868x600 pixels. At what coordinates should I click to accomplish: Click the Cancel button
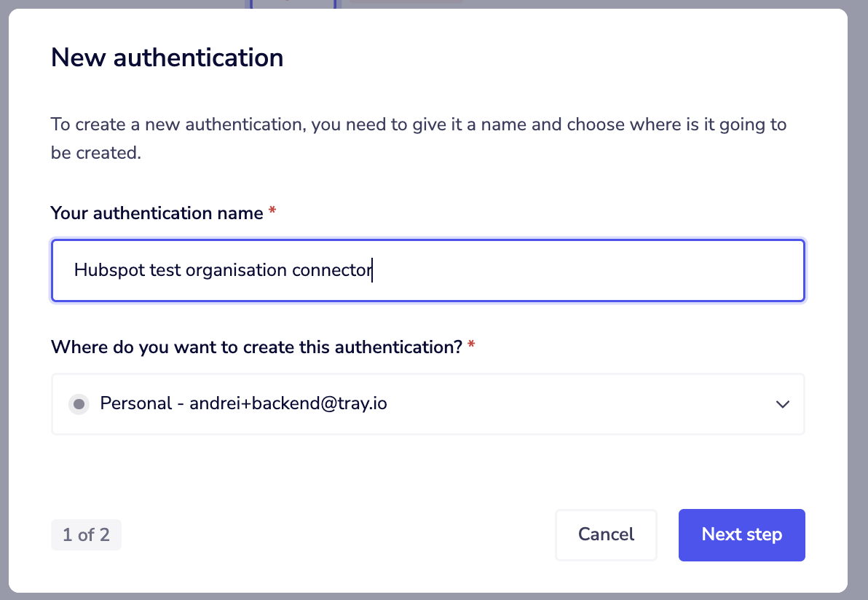[x=606, y=534]
